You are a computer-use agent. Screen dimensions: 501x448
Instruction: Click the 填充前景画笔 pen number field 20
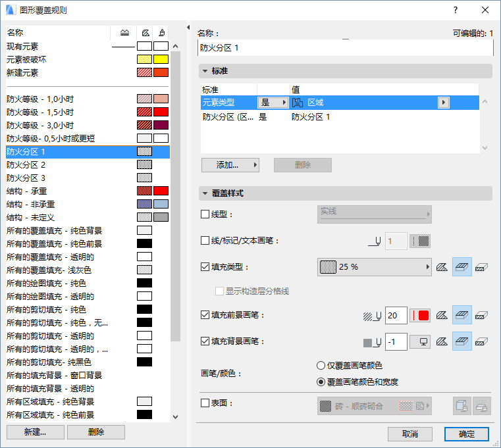(396, 316)
